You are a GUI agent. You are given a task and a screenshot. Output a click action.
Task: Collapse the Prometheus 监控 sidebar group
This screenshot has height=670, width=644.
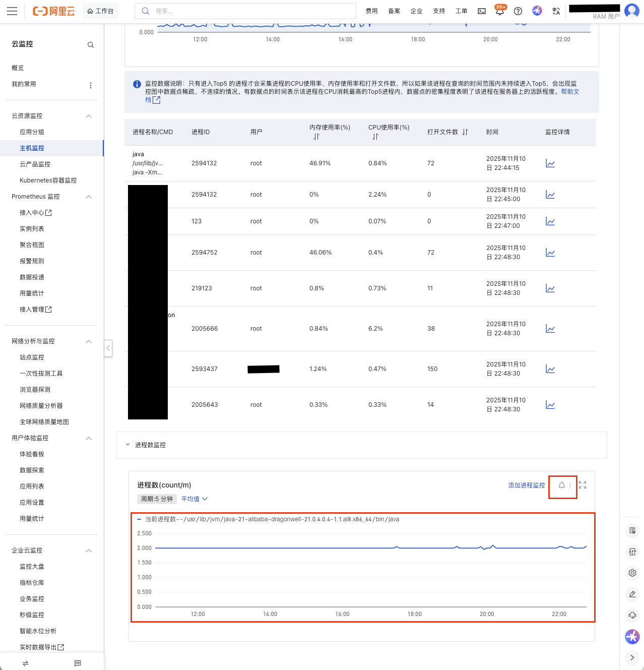point(89,197)
